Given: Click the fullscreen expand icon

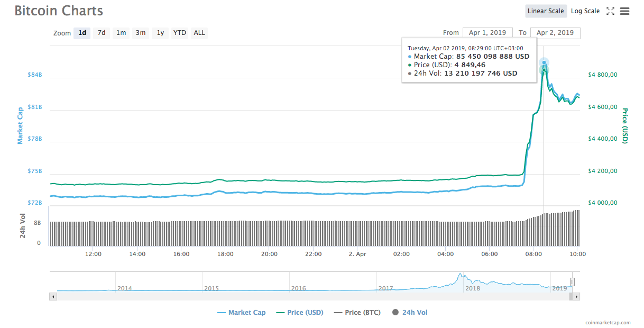Looking at the screenshot, I should [x=610, y=11].
